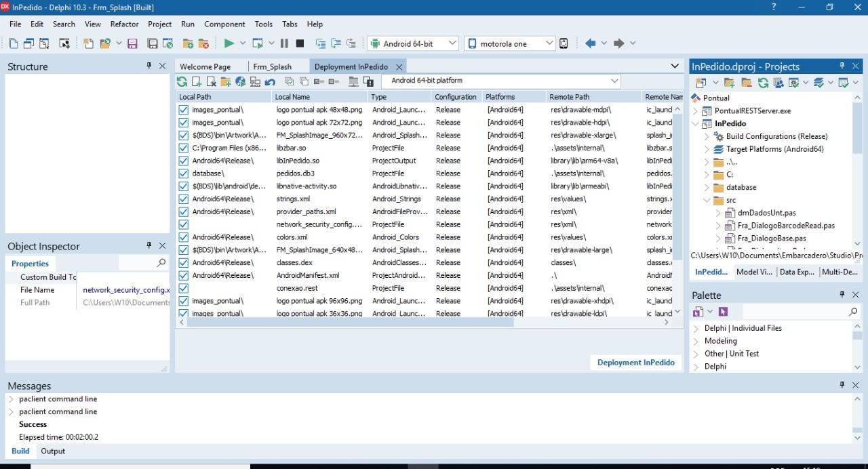868x469 pixels.
Task: Click the Deploy globe icon
Action: click(x=240, y=81)
